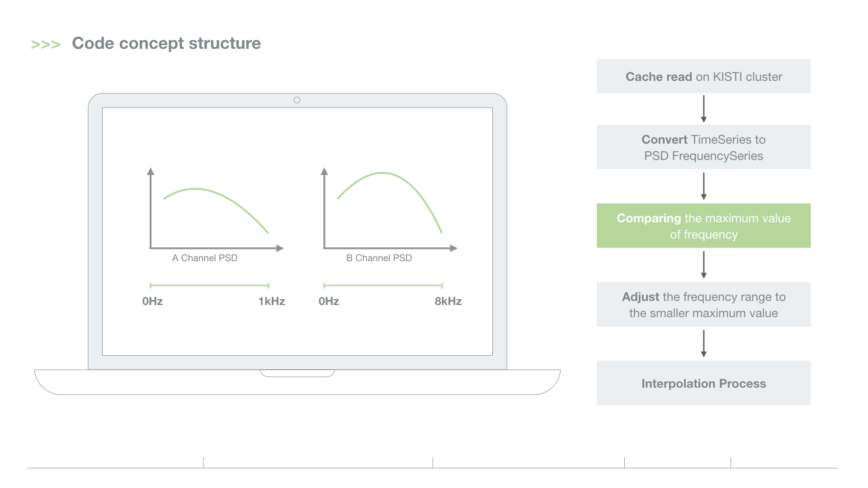Click the Code concept structure title

pyautogui.click(x=166, y=43)
